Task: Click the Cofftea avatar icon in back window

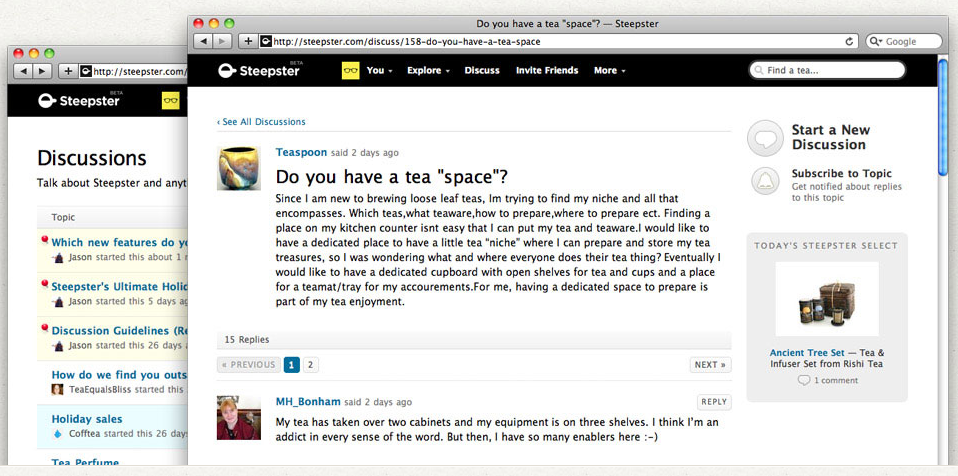Action: [57, 434]
